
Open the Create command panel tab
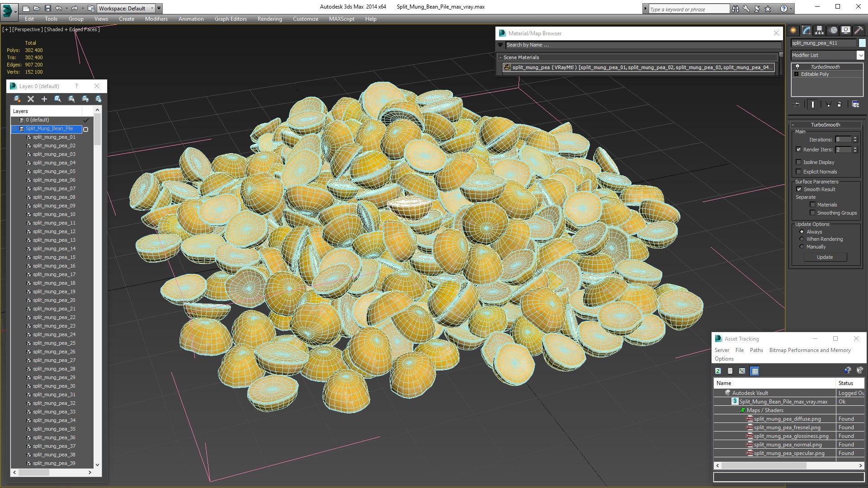pyautogui.click(x=793, y=30)
